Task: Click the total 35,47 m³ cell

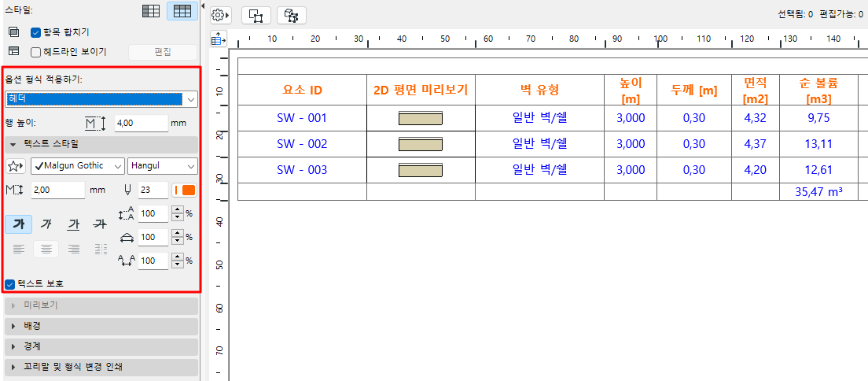Action: tap(818, 192)
